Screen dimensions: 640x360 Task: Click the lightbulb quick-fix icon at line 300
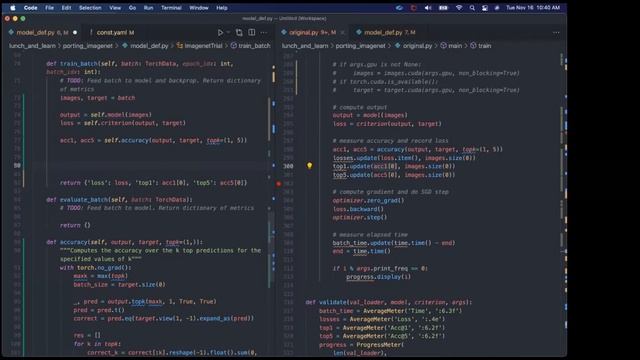tap(309, 166)
